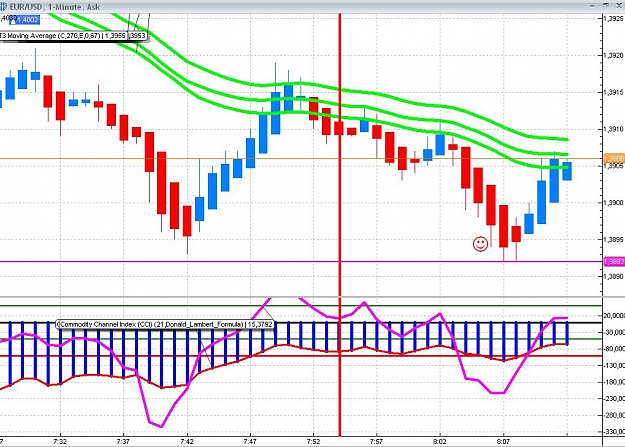
Task: Click the 1,3925 price axis label
Action: point(614,18)
